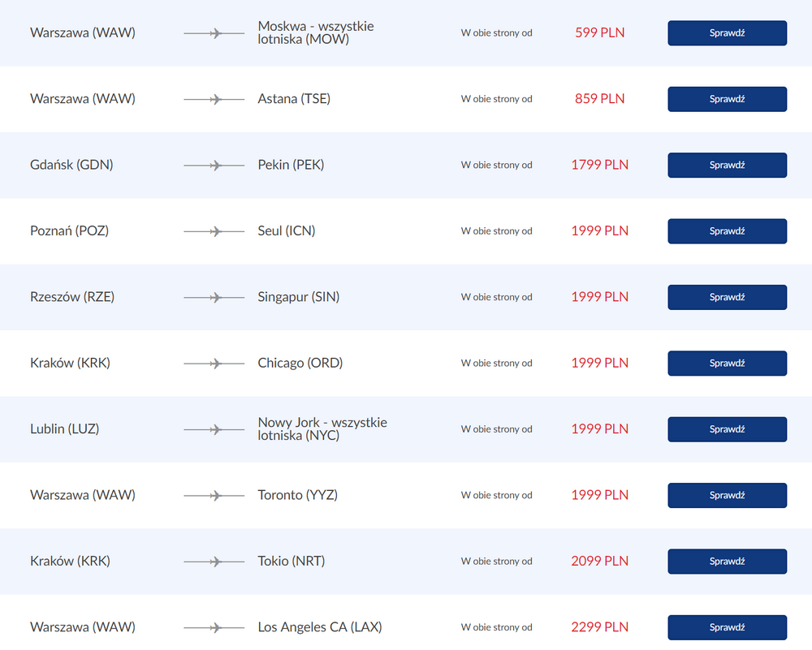
Task: Click the plane icon for Poznań–Seul route
Action: pos(215,231)
